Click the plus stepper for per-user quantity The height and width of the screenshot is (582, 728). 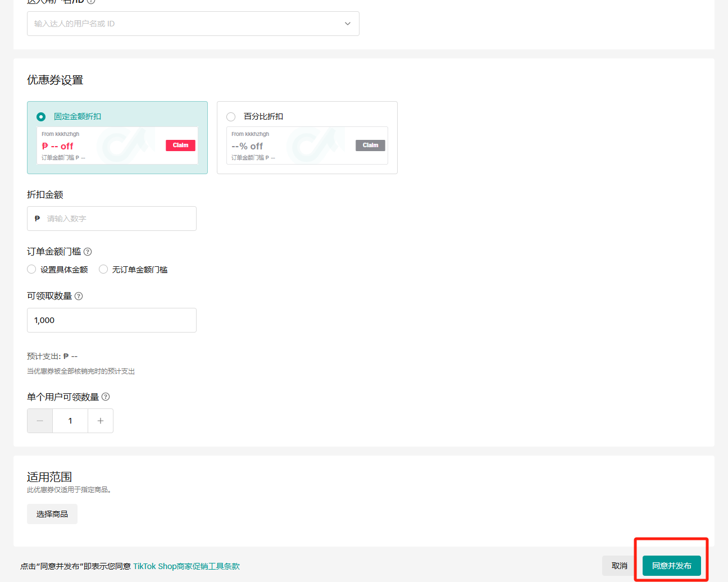[101, 421]
